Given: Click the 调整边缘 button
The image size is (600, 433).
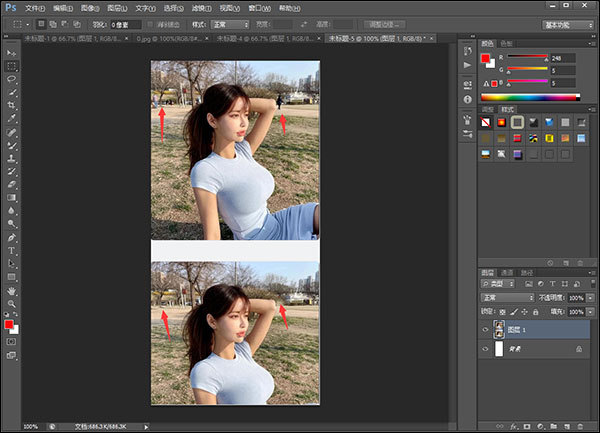Looking at the screenshot, I should tap(385, 23).
